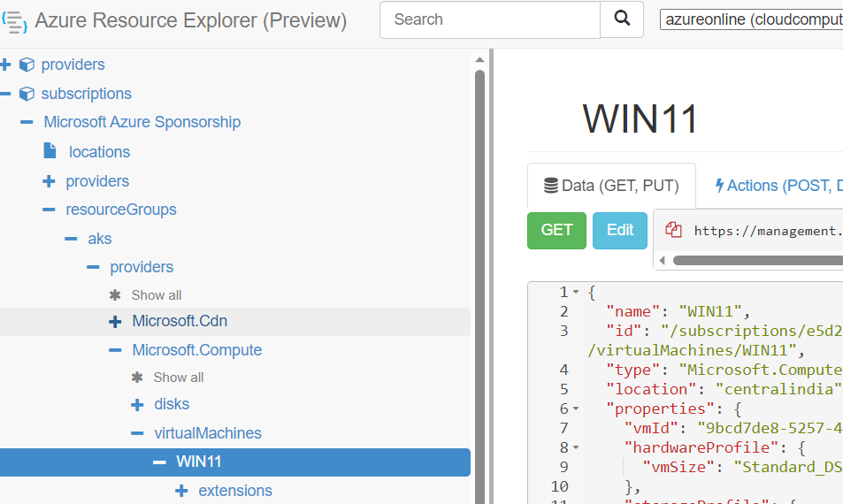The image size is (843, 504).
Task: Fold the properties block on line 6
Action: coord(576,409)
